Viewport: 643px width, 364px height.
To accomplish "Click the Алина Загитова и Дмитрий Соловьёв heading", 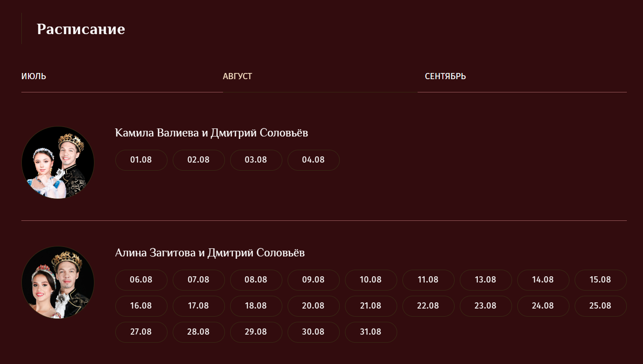I will coord(210,253).
